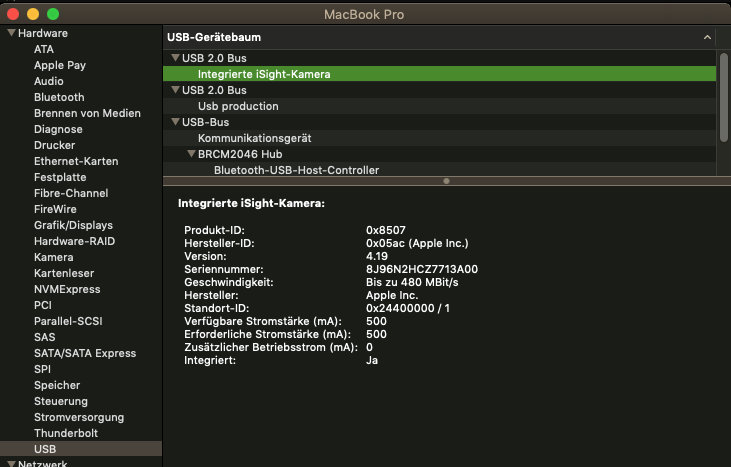Select the Kommunikationsgerät entry
731x467 pixels.
[254, 138]
